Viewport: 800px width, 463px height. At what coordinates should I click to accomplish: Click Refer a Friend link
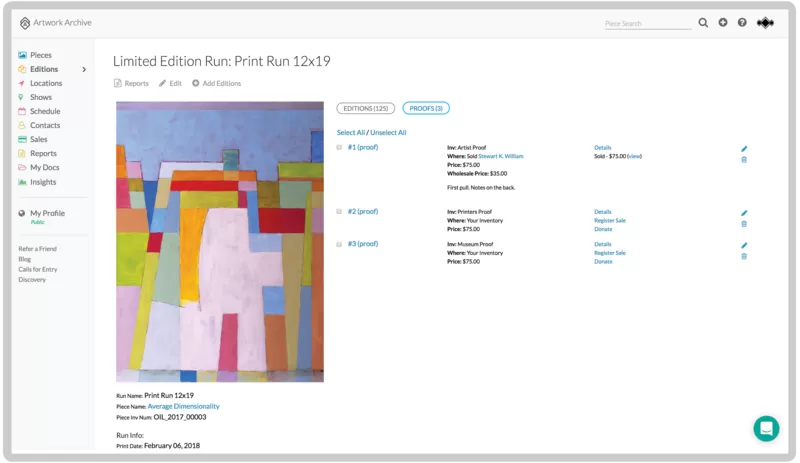[37, 249]
